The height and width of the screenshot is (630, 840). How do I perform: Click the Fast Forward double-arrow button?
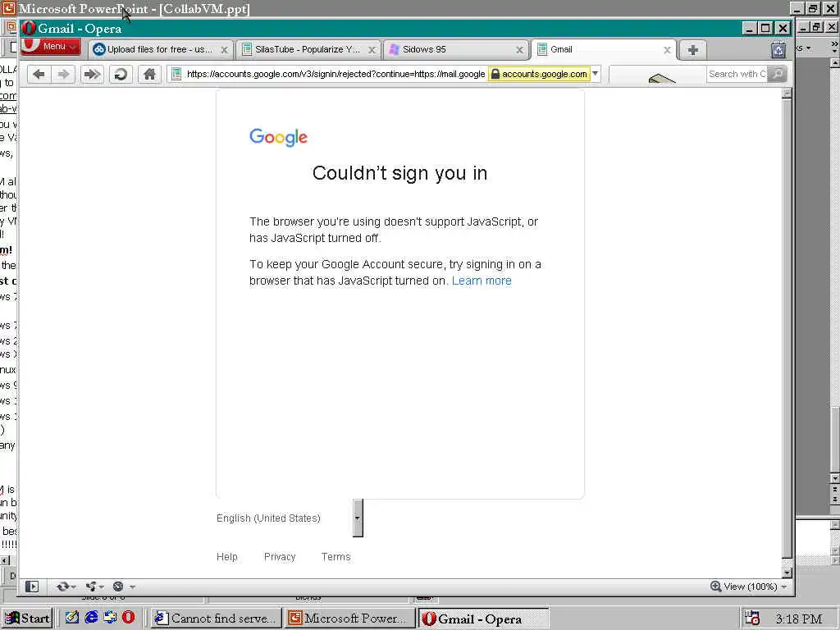tap(92, 74)
